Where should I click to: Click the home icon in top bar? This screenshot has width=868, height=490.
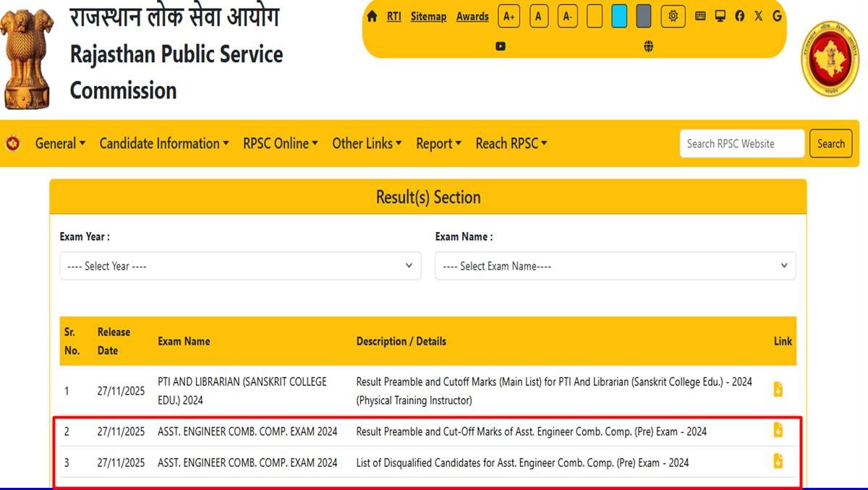click(372, 17)
